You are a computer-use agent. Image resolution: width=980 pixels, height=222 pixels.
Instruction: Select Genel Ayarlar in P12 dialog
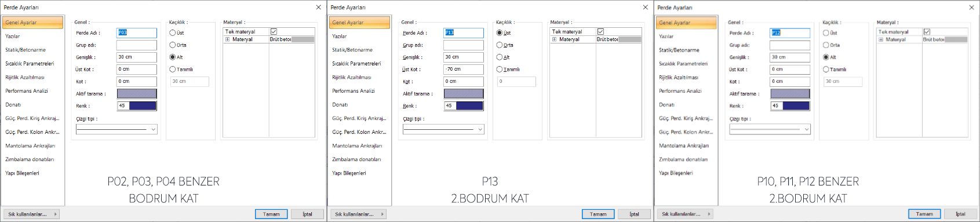click(x=687, y=23)
